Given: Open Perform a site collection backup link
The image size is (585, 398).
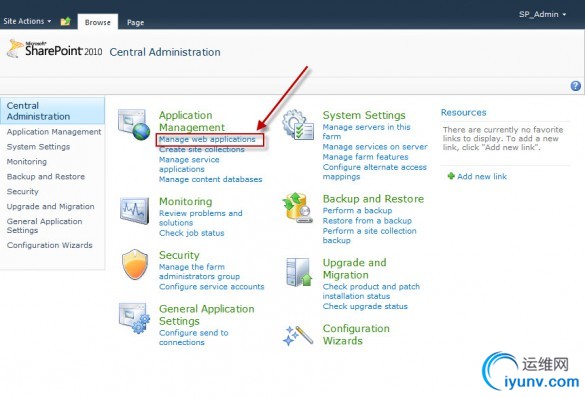Looking at the screenshot, I should coord(369,235).
